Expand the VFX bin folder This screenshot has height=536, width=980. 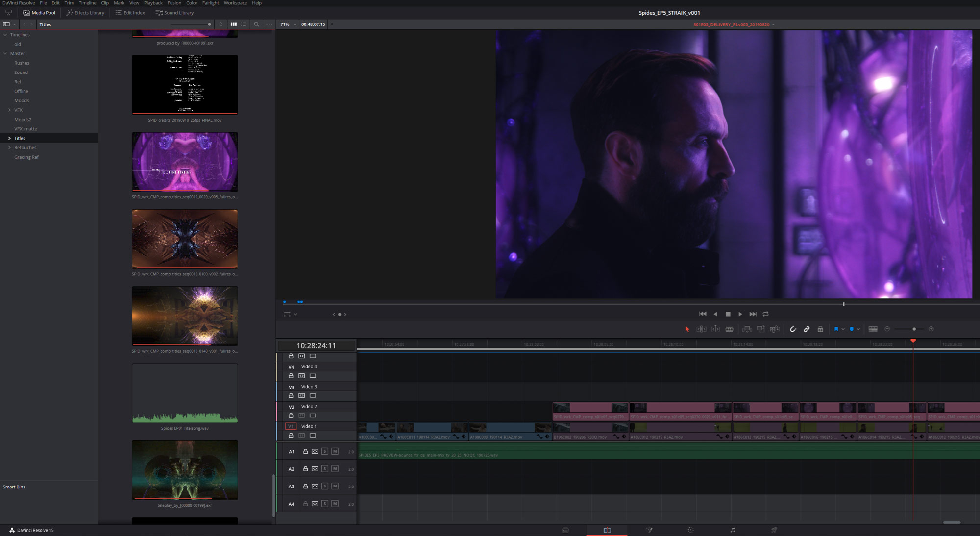(x=9, y=110)
